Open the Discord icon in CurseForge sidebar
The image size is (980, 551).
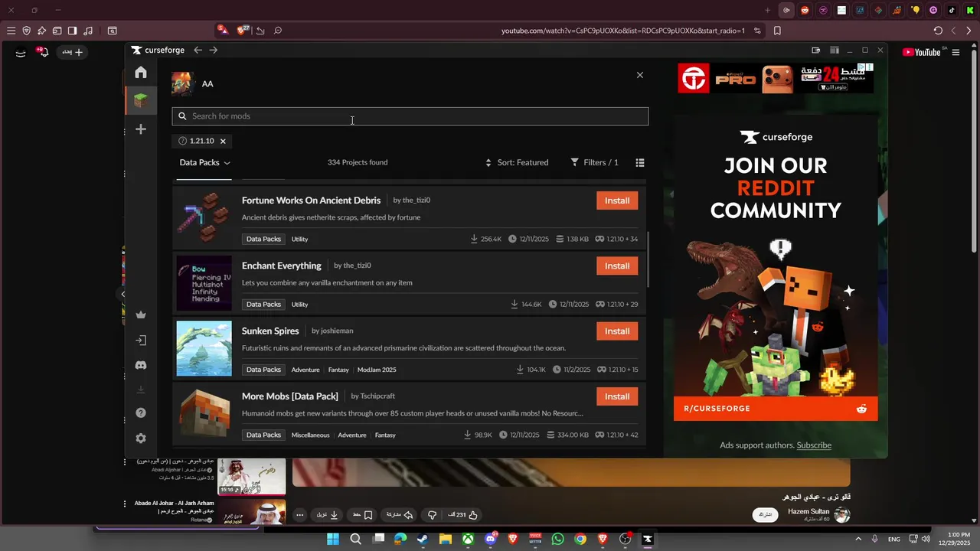pyautogui.click(x=141, y=366)
